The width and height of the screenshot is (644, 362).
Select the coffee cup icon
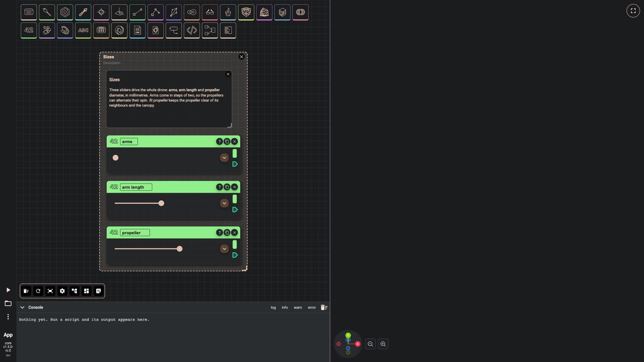point(228,12)
